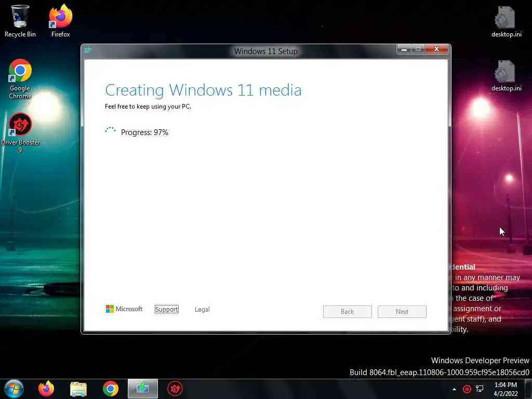This screenshot has height=399, width=532.
Task: Select the upper desktop.ini file icon
Action: (x=506, y=21)
